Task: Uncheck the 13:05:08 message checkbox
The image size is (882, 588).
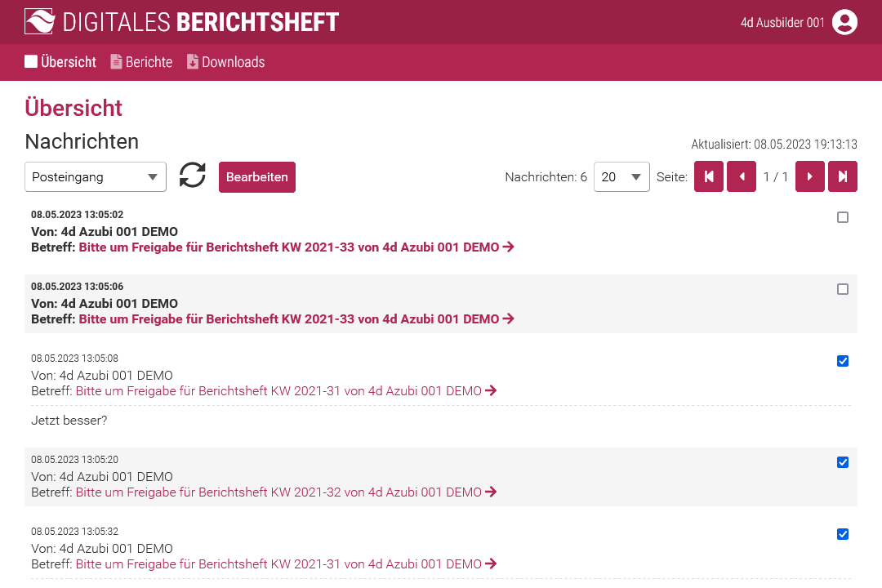Action: point(843,361)
